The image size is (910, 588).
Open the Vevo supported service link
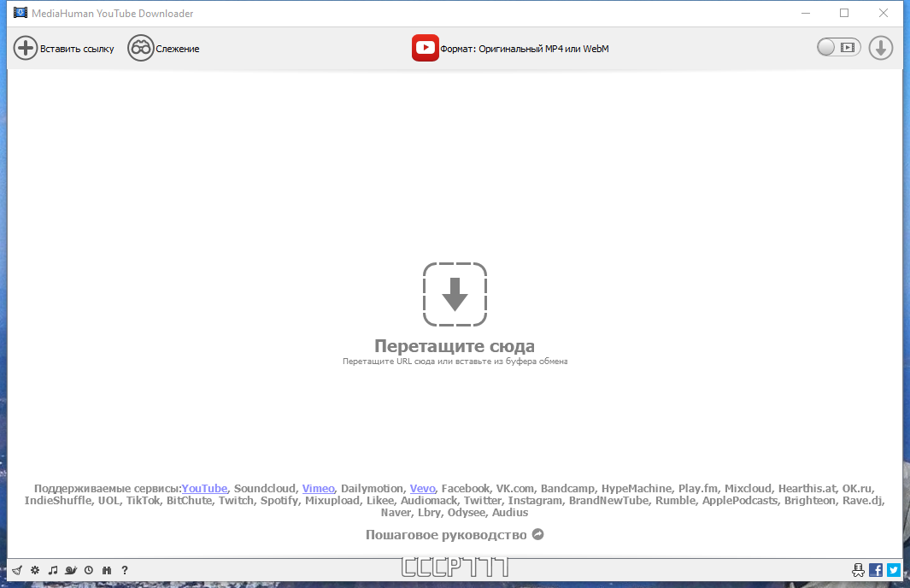tap(422, 489)
